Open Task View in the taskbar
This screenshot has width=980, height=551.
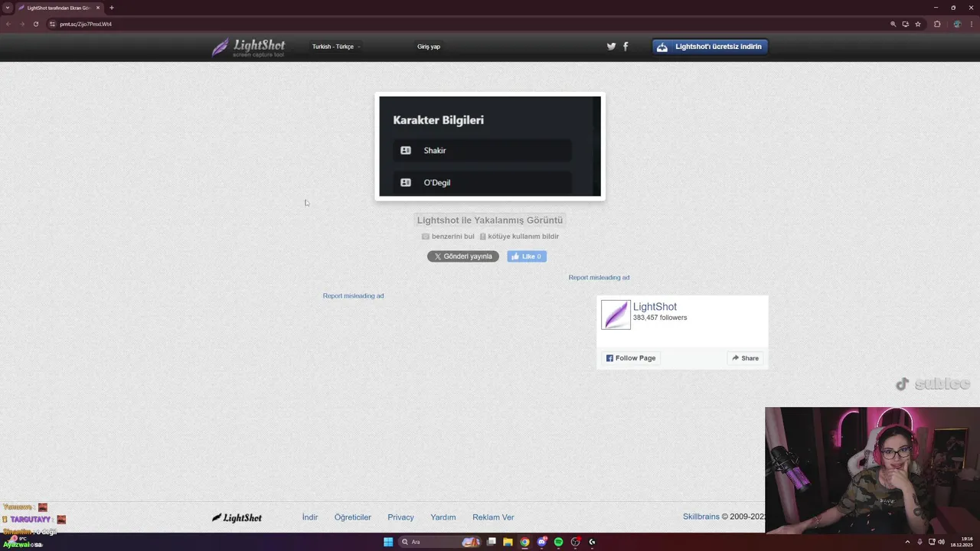point(491,542)
